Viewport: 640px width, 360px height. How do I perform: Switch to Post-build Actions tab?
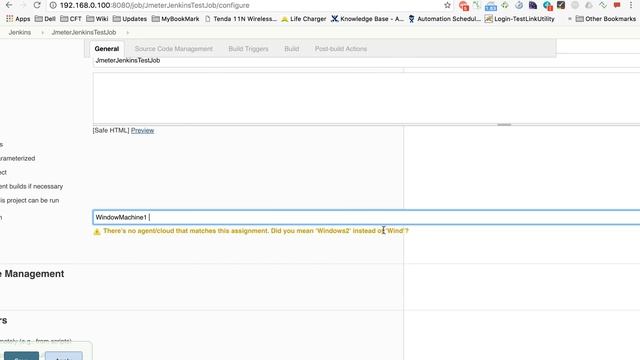(x=341, y=49)
